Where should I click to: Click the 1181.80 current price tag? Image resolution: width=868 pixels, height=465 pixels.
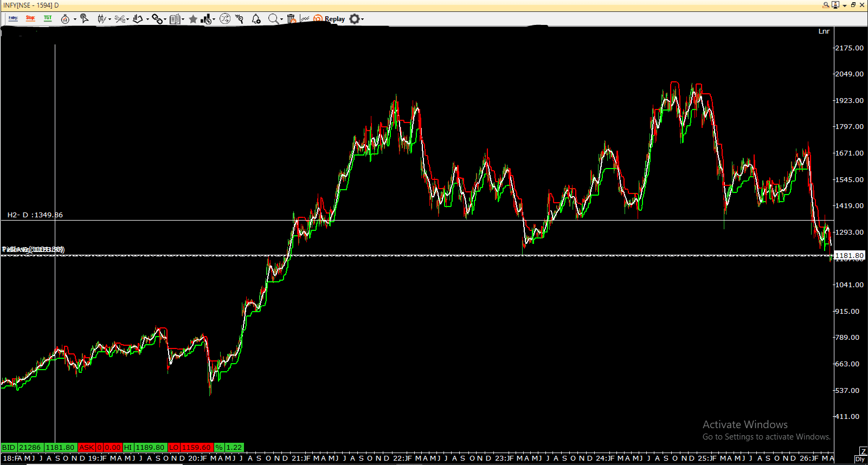850,255
